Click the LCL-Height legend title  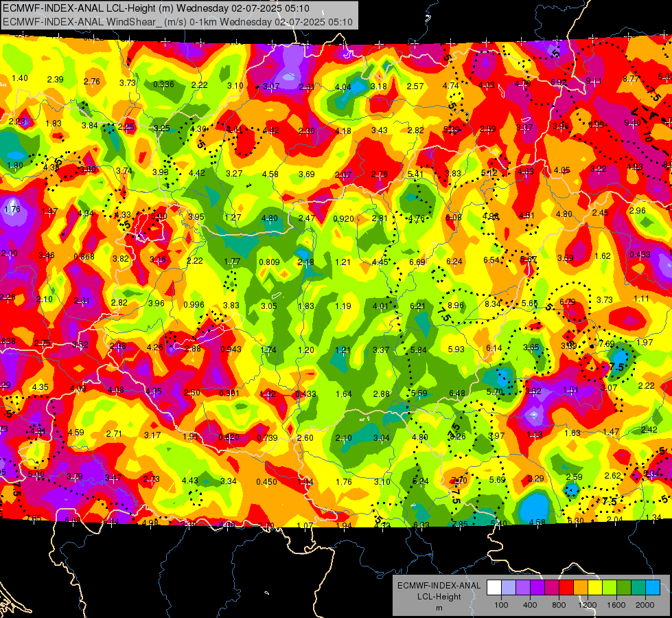(439, 597)
